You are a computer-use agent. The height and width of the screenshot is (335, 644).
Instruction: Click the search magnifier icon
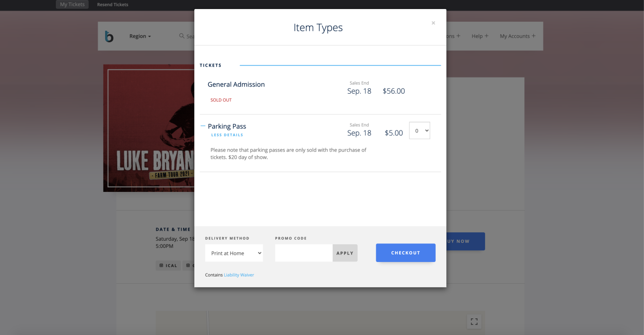[x=182, y=36]
